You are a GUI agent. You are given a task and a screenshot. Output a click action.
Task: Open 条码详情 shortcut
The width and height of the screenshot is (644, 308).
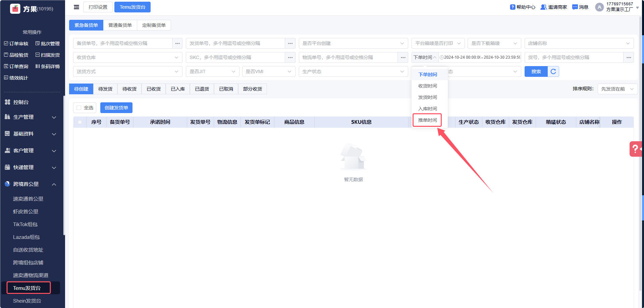tap(48, 66)
